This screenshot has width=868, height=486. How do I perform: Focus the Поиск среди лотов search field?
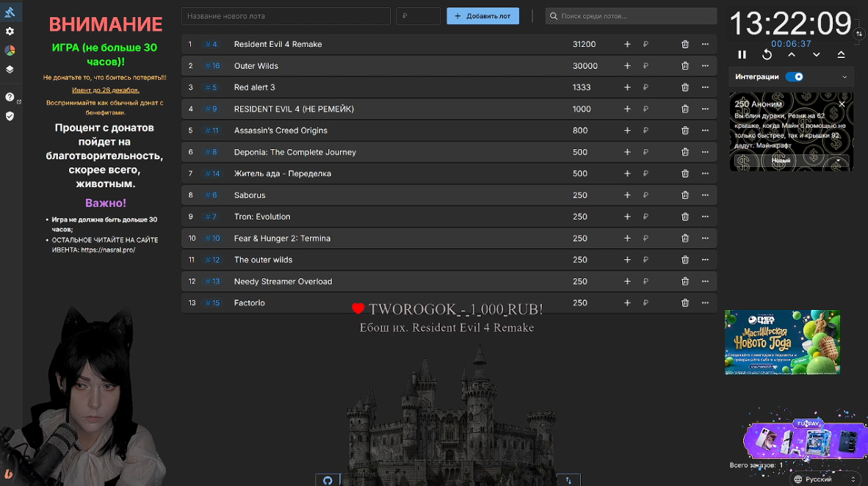click(x=631, y=16)
